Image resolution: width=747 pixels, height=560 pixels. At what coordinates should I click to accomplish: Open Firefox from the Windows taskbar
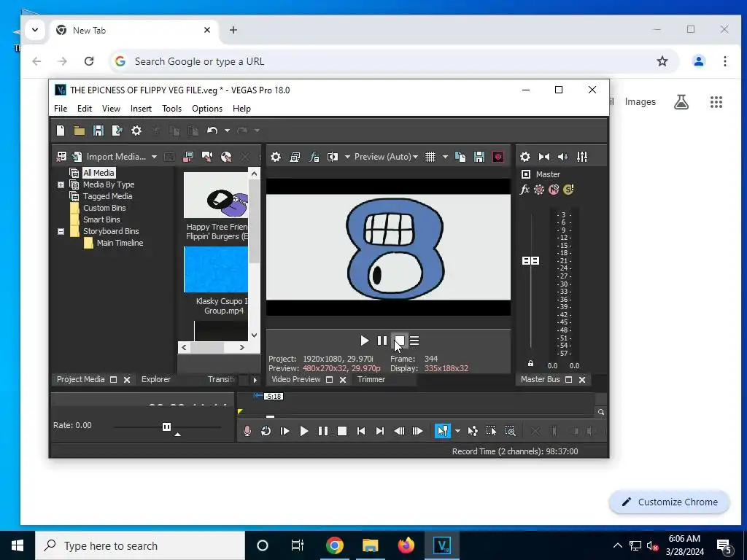(x=406, y=545)
